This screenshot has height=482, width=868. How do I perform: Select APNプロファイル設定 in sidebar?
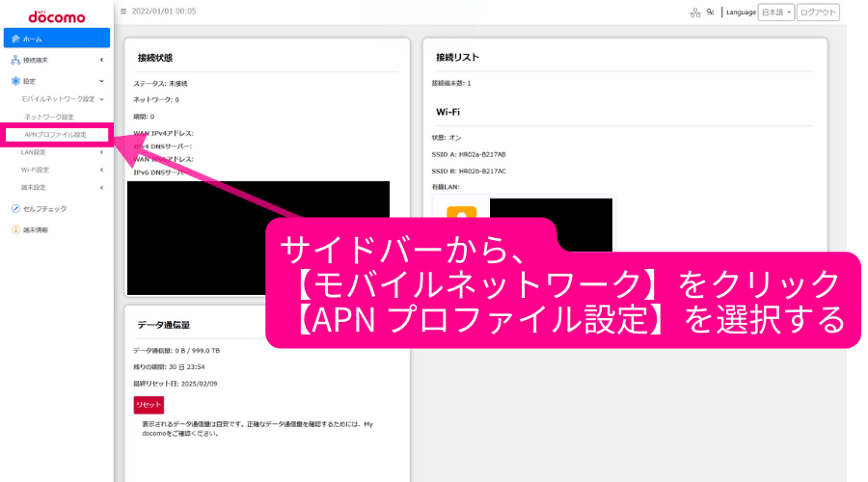point(57,134)
